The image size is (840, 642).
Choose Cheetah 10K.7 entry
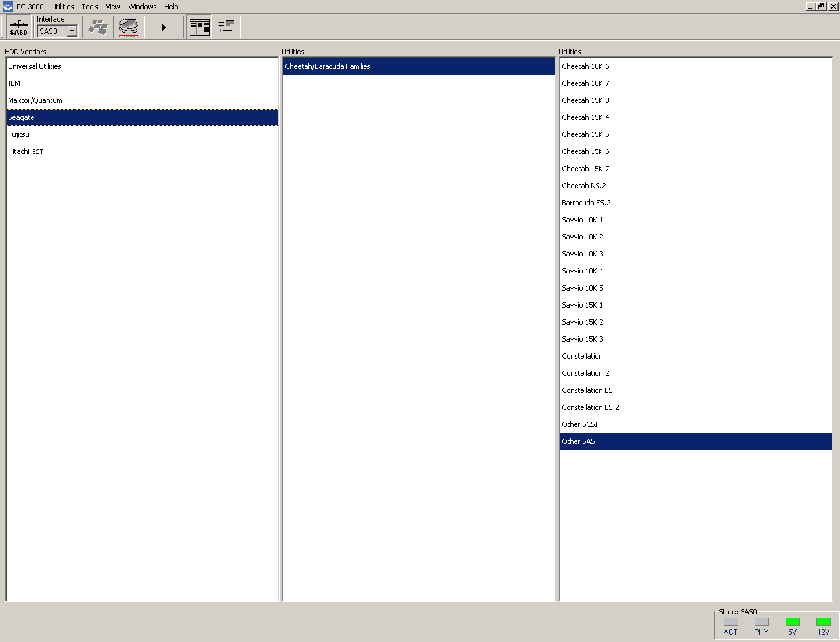pyautogui.click(x=696, y=83)
